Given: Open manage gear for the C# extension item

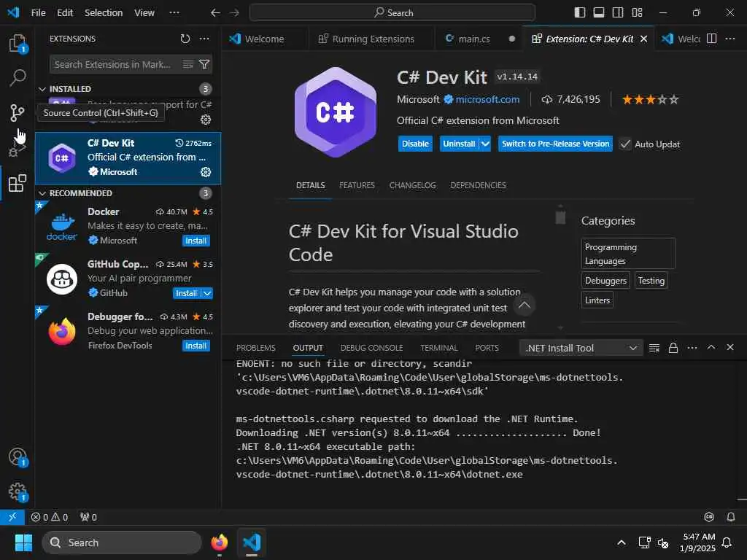Looking at the screenshot, I should coord(205,120).
